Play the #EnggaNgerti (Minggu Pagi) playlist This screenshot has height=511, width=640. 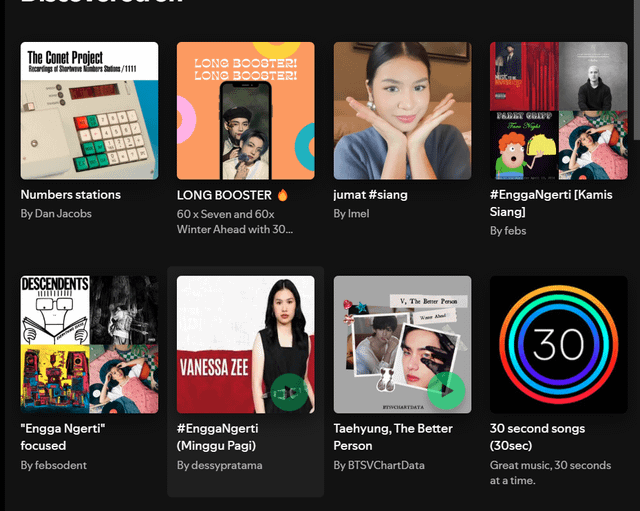coord(288,391)
